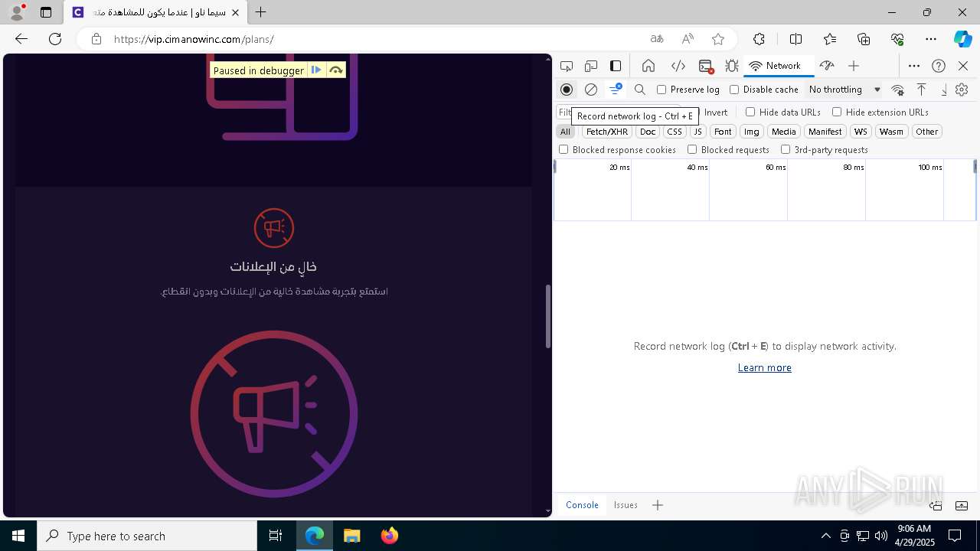This screenshot has width=980, height=551.
Task: Click the Import HAR upload arrow icon
Action: pos(922,90)
